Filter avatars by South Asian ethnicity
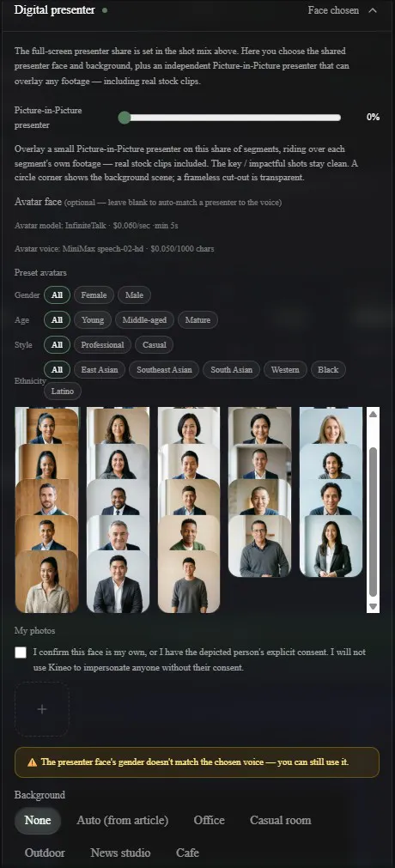Viewport: 395px width, 868px height. coord(232,370)
